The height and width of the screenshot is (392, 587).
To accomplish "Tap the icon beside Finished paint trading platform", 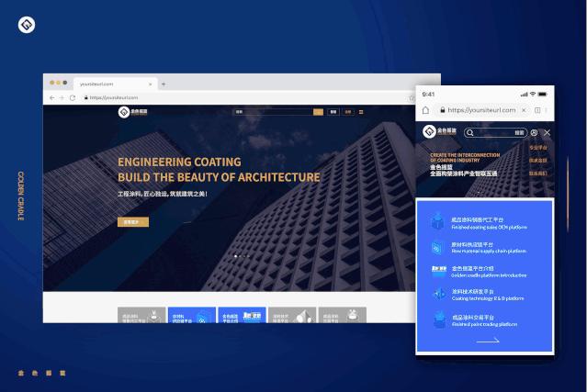I will (x=439, y=320).
